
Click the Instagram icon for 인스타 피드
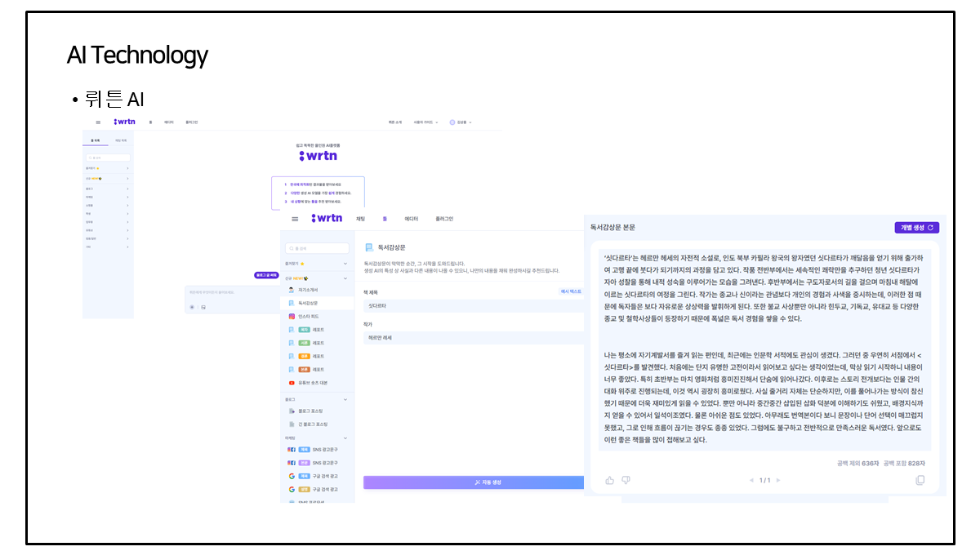292,316
